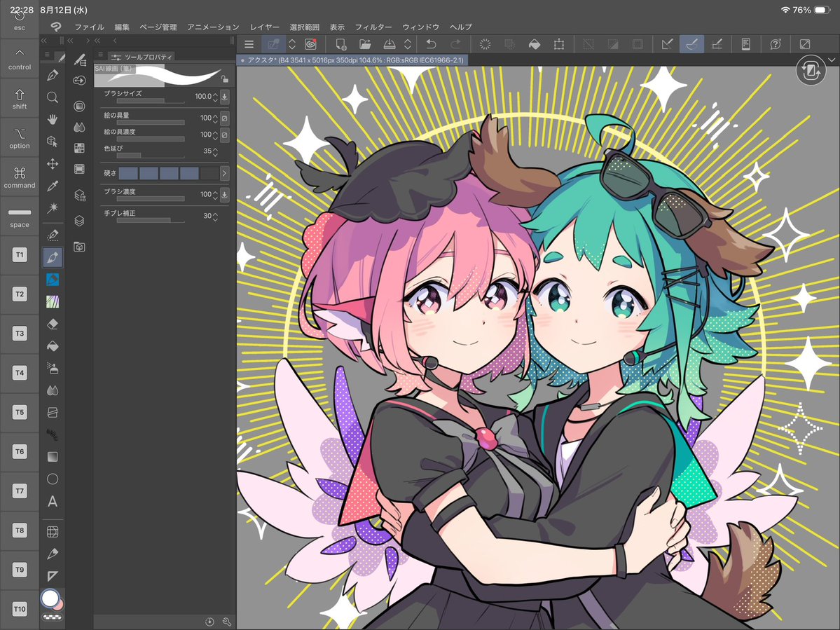Open the Color set grid palette icon
Viewport: 840px width, 630px height.
point(79,148)
